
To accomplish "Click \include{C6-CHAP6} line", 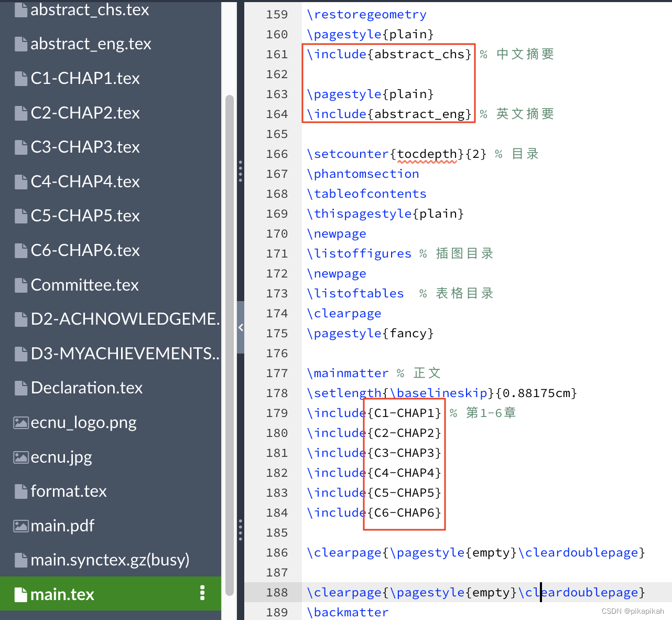I will click(x=374, y=513).
